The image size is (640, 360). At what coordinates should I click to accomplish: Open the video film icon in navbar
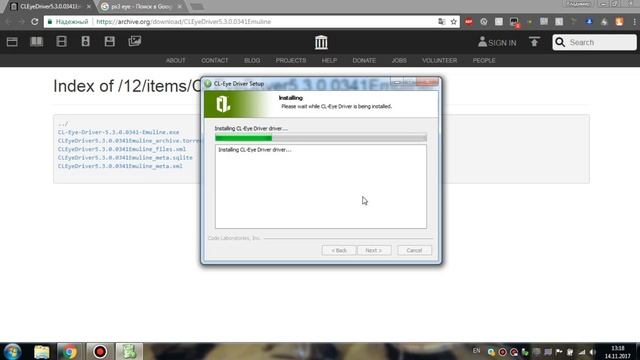(61, 41)
